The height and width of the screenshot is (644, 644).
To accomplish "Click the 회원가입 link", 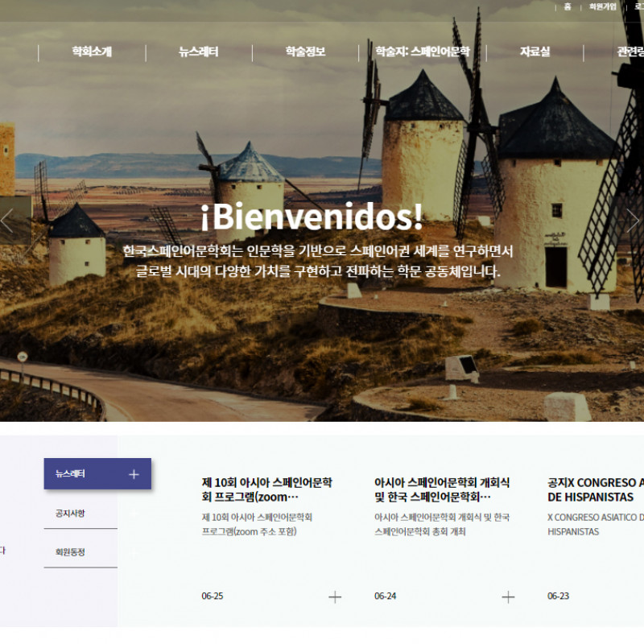I will coord(602,6).
